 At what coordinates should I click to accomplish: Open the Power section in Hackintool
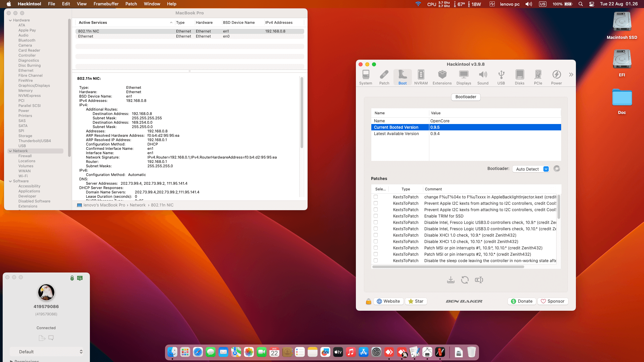pyautogui.click(x=556, y=77)
